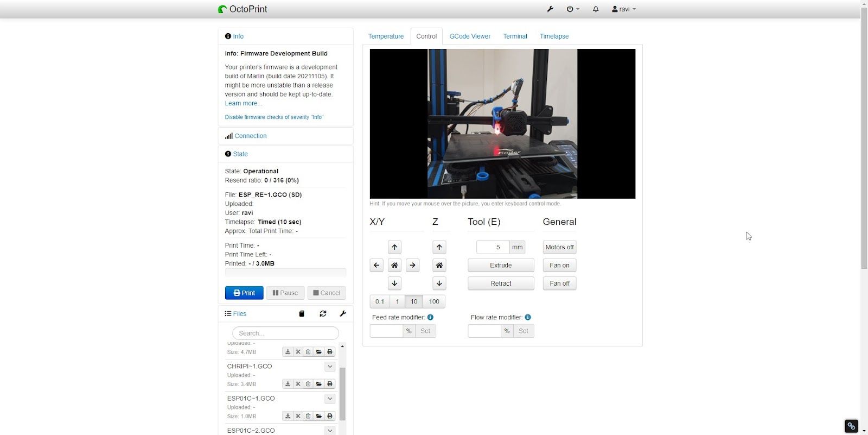Viewport: 868px width, 435px height.
Task: Expand details for CHRIPI~1.GCO
Action: 330,367
